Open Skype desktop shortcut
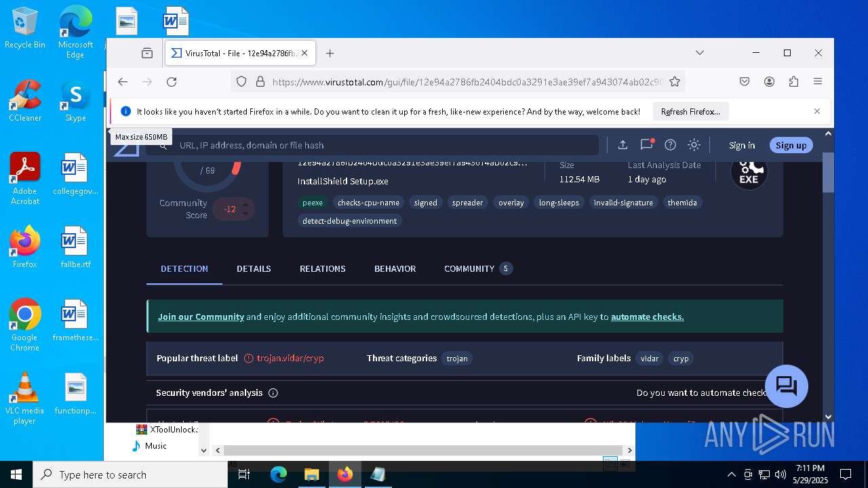The height and width of the screenshot is (488, 868). coord(75,101)
